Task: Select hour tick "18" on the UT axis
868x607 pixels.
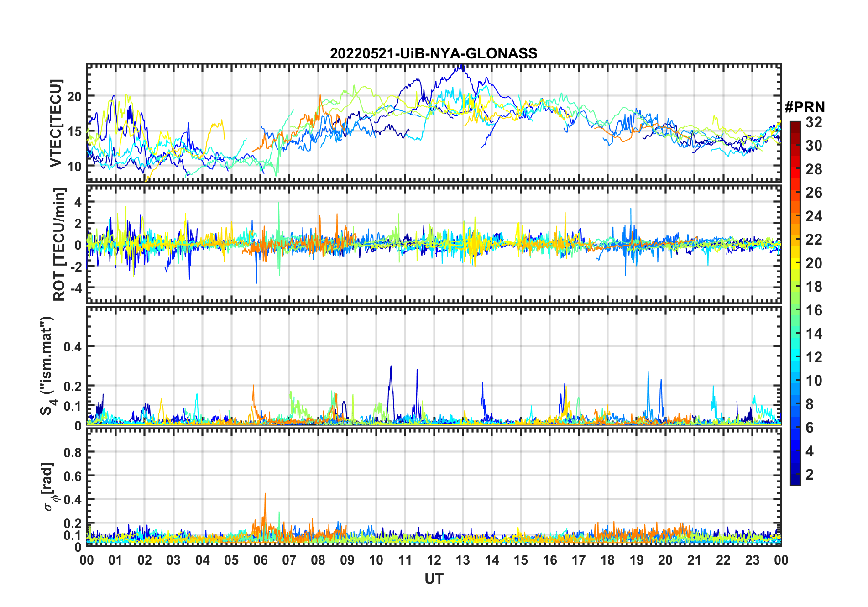Action: 607,560
